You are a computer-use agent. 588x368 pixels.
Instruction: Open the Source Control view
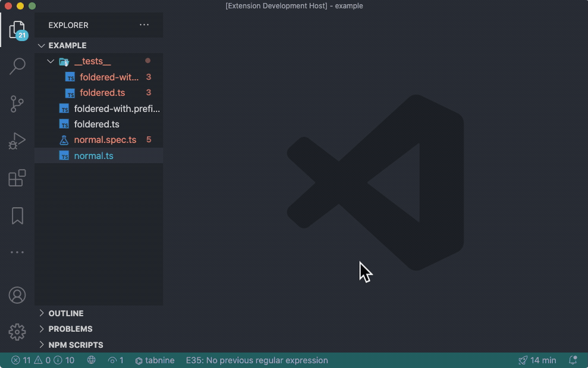(x=17, y=104)
